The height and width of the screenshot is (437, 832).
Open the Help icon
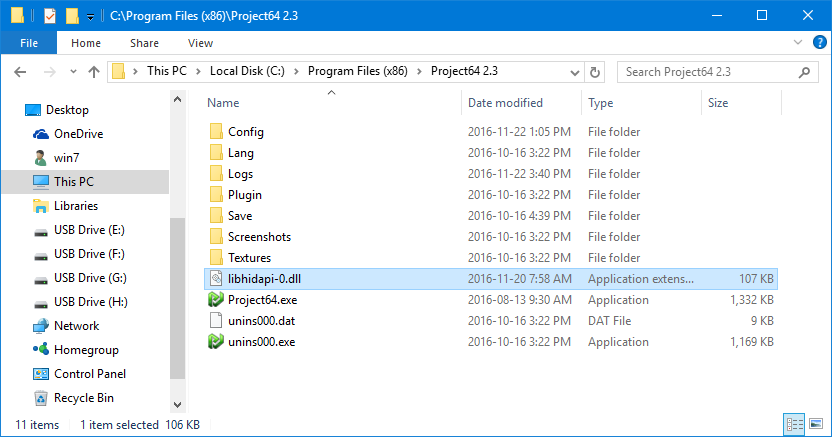coord(819,42)
